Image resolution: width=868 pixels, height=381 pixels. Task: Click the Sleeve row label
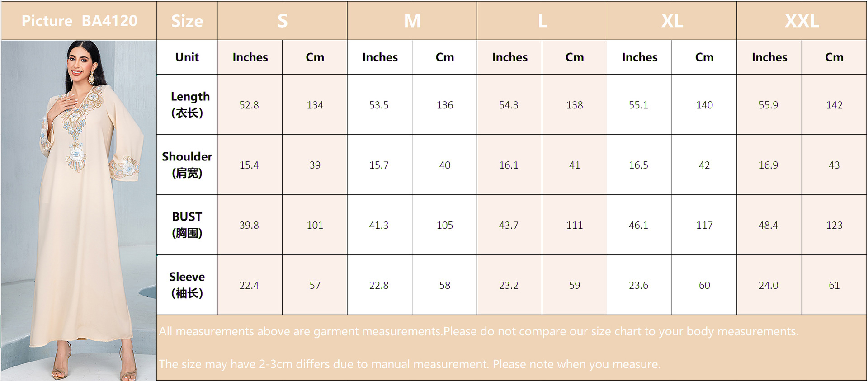[187, 285]
